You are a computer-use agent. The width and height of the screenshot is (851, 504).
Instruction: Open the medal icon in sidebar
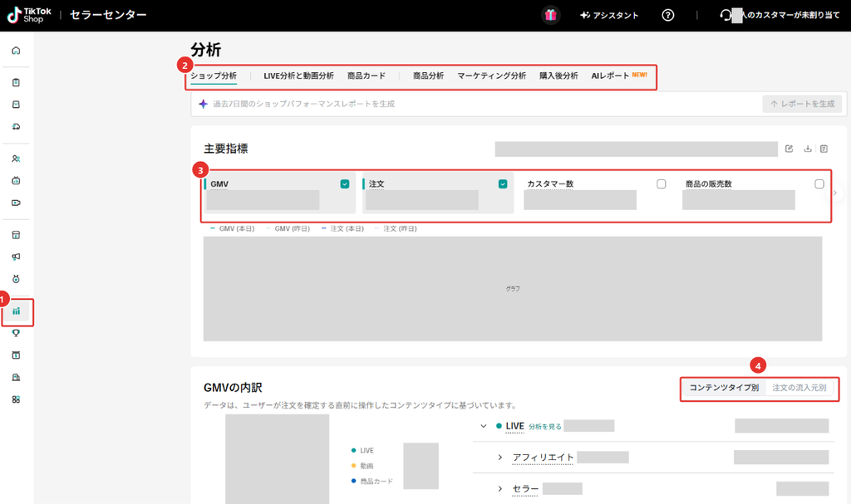16,279
